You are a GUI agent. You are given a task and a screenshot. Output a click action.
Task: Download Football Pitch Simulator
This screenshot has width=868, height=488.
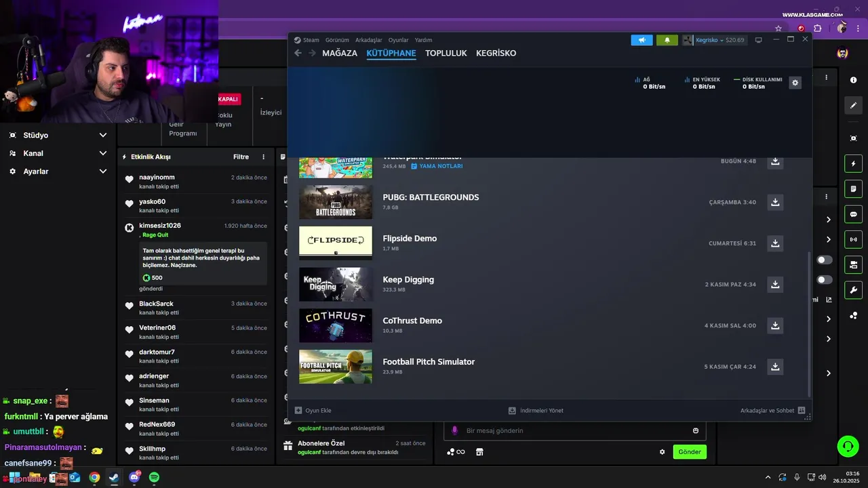pyautogui.click(x=775, y=367)
